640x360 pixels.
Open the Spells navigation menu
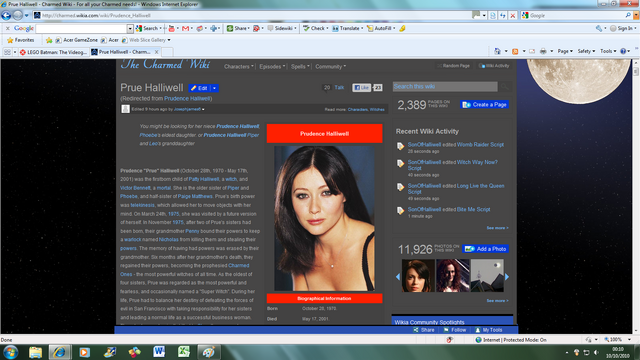300,67
